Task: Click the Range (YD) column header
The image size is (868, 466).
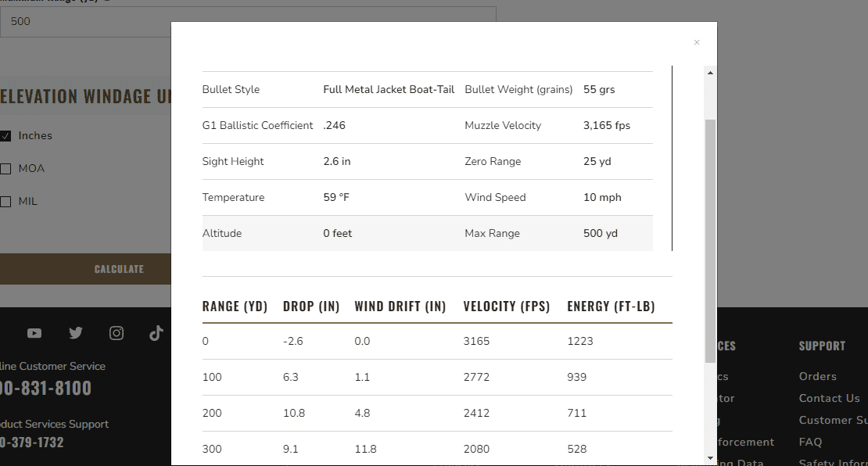Action: (x=235, y=306)
